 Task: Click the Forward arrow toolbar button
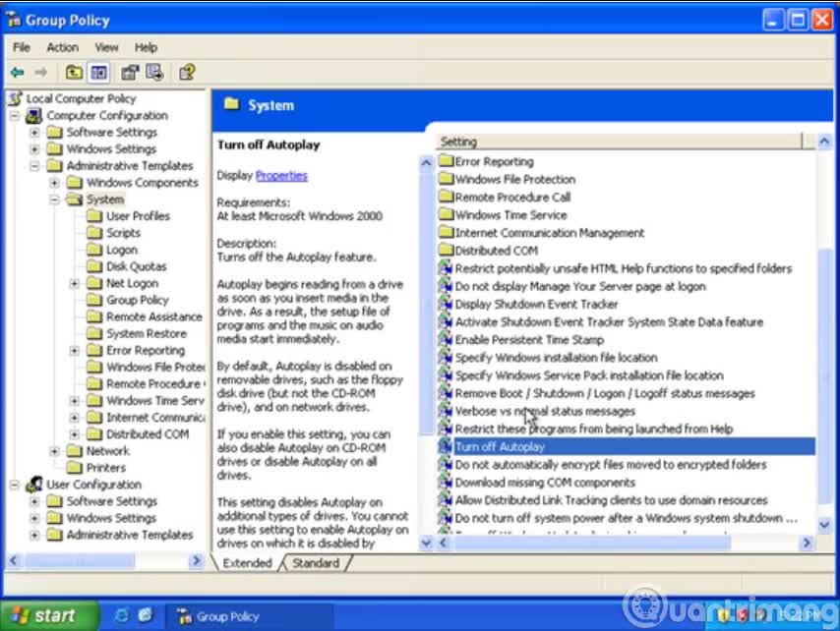tap(41, 73)
